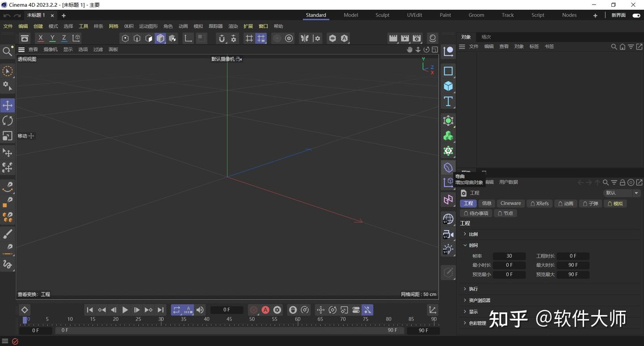Select the Bend deformer in the sidebar
The width and height of the screenshot is (644, 346).
(x=448, y=167)
